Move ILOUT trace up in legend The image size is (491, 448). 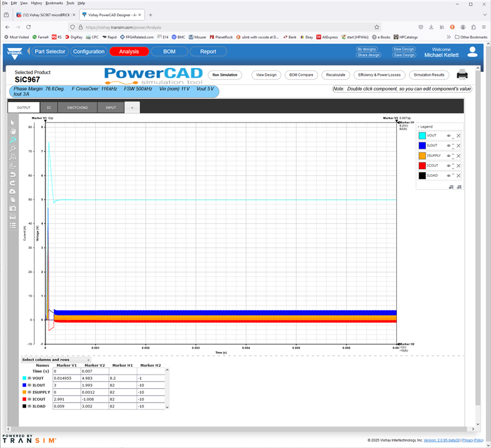[x=453, y=144]
